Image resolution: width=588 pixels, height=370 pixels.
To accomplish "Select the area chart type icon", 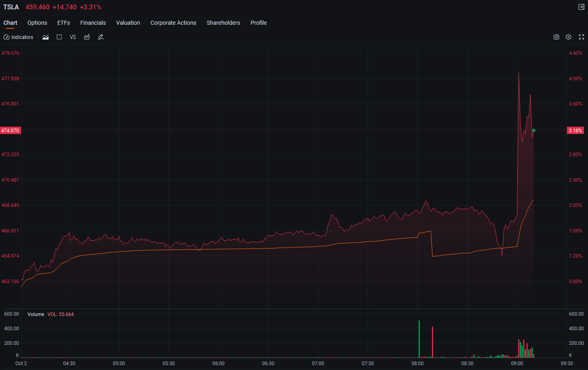I will pos(45,37).
